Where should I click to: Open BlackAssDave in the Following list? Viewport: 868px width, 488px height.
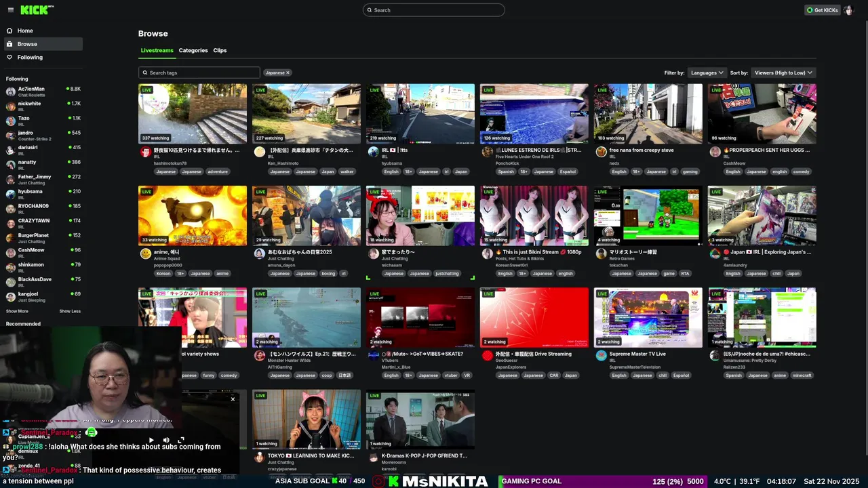(43, 282)
